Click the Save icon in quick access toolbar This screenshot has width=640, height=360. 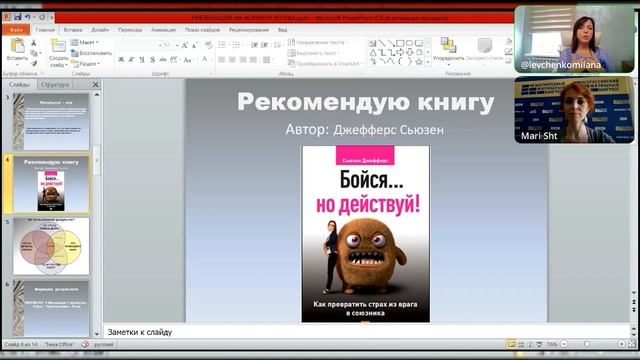[17, 17]
